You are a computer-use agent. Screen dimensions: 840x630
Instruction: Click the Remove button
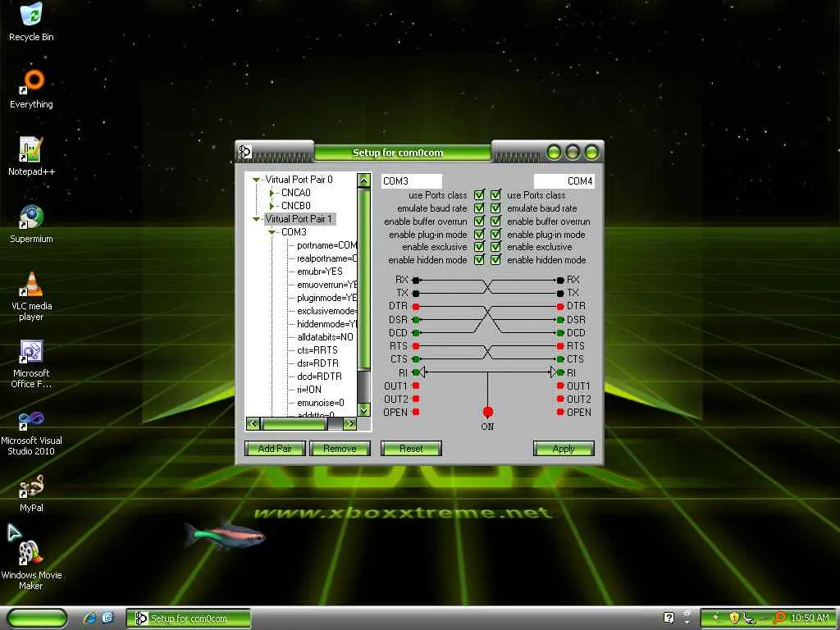click(340, 449)
